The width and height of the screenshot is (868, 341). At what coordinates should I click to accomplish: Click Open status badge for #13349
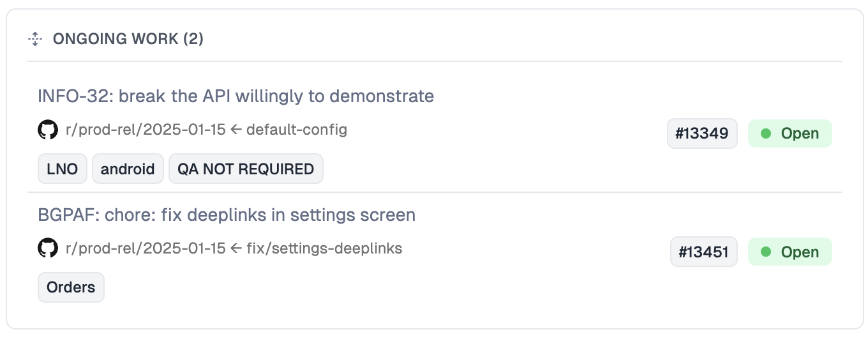[x=790, y=133]
